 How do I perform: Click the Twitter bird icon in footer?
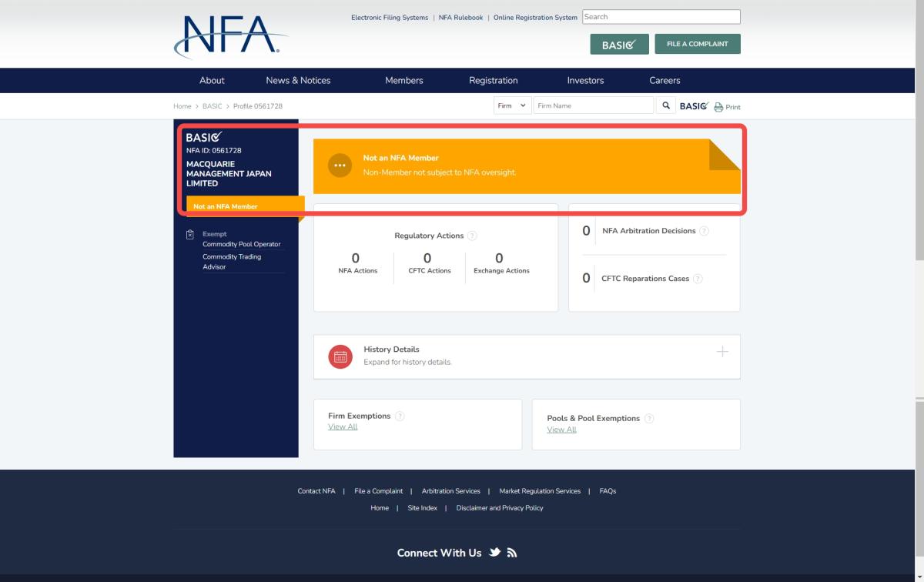tap(494, 553)
